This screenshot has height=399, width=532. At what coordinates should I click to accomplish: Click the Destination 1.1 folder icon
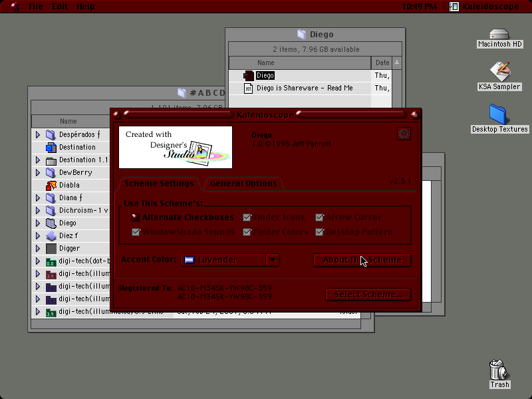pos(51,160)
